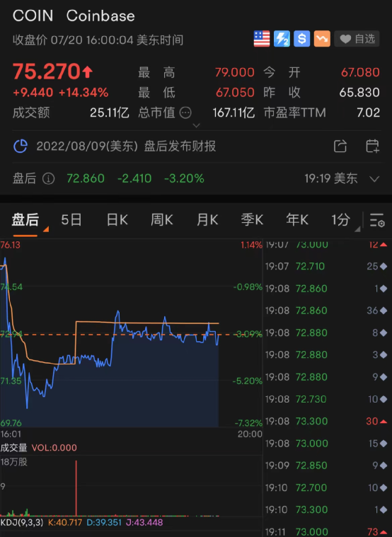Tap the blue lightning Level 2 icon
This screenshot has width=392, height=537.
pos(282,39)
